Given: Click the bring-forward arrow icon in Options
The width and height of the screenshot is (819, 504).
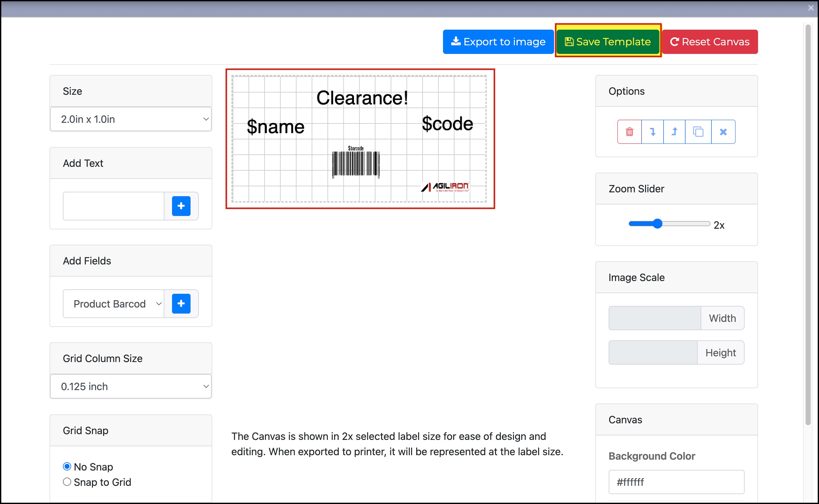Looking at the screenshot, I should tap(674, 132).
